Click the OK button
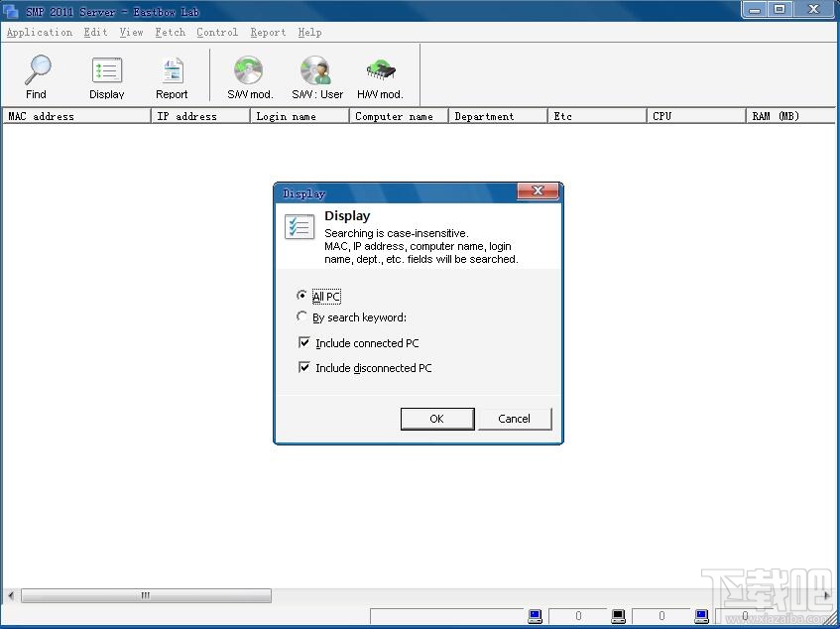Viewport: 840px width, 629px height. 436,418
